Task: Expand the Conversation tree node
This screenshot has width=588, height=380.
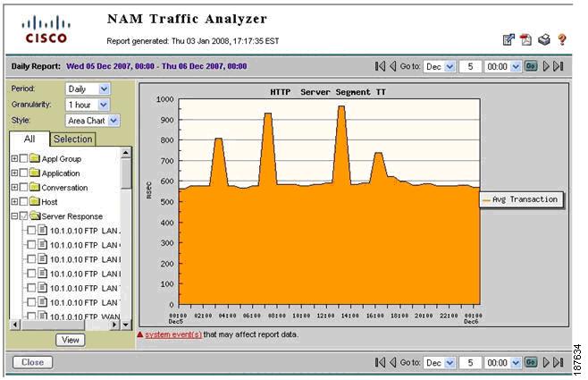Action: pos(14,187)
